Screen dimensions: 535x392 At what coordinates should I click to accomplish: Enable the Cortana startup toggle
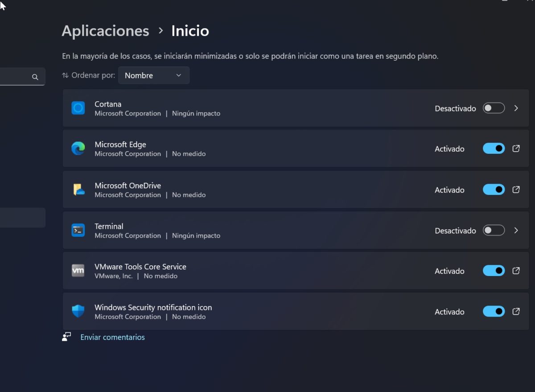pos(494,108)
